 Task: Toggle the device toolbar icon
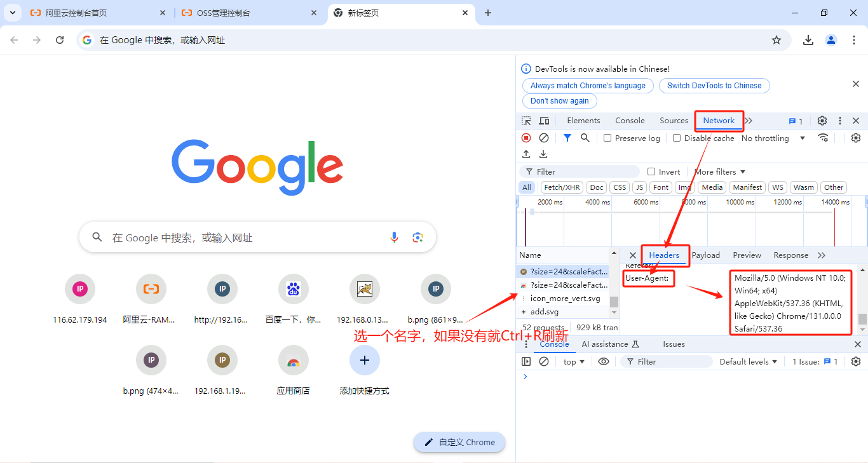click(544, 121)
